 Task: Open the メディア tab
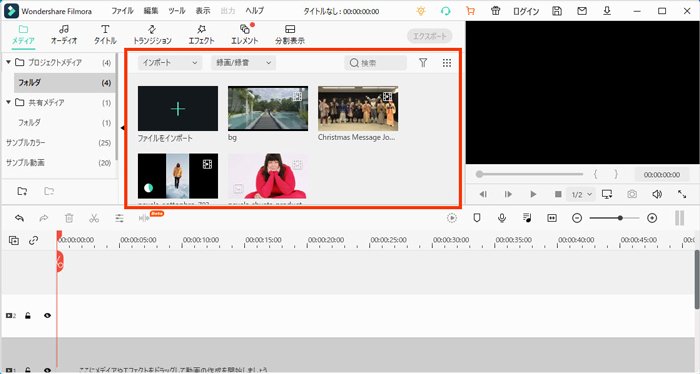click(23, 34)
